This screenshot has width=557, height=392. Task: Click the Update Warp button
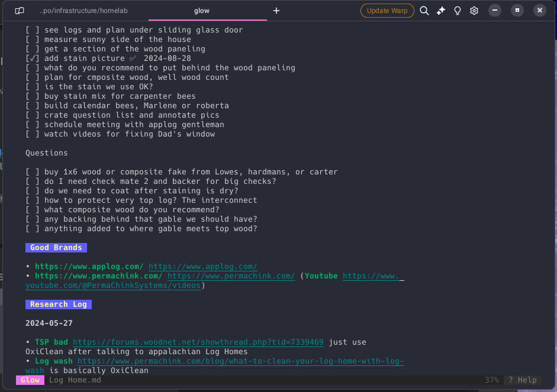tap(387, 11)
